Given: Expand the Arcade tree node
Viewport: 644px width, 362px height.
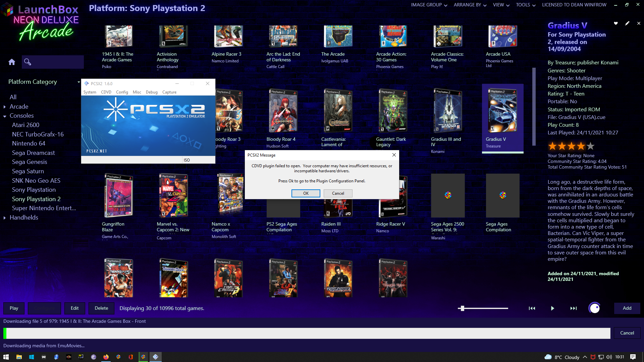Looking at the screenshot, I should (x=5, y=107).
